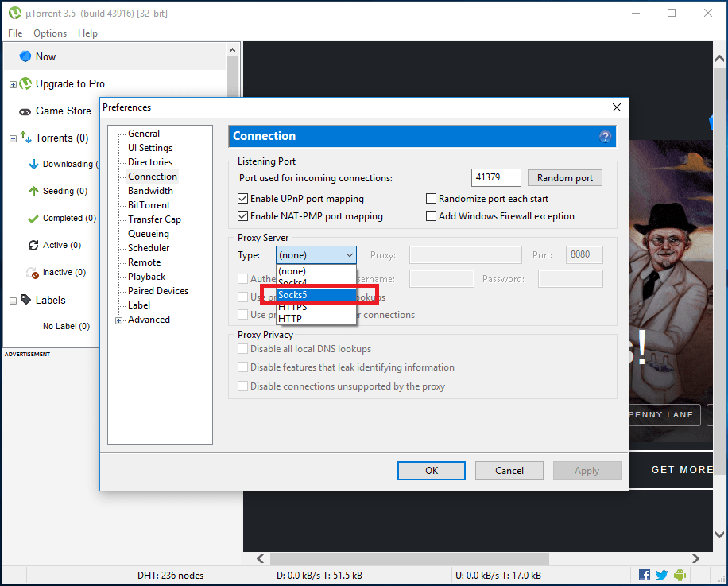Screen dimensions: 728x586
Task: Click the Cancel button
Action: pos(509,471)
